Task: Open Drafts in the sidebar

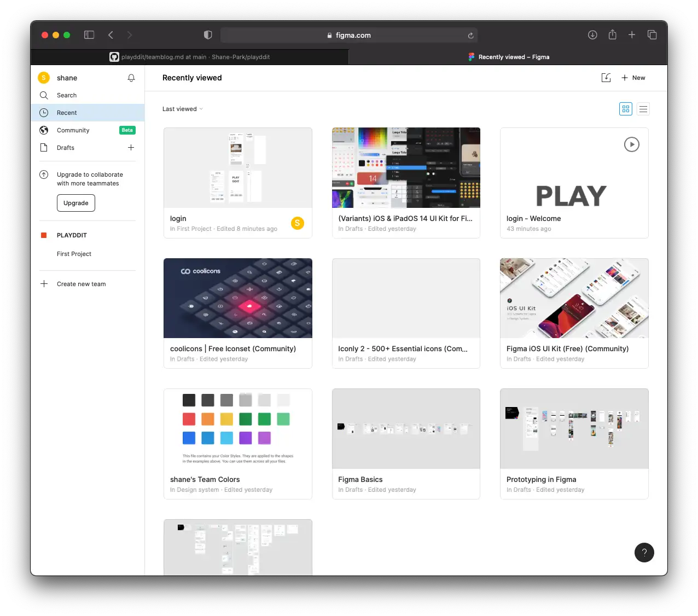Action: tap(88, 148)
